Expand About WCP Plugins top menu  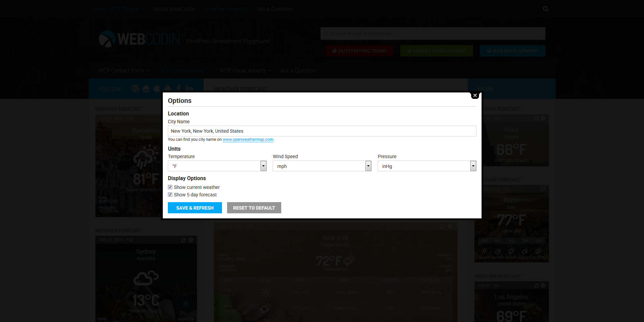(118, 9)
